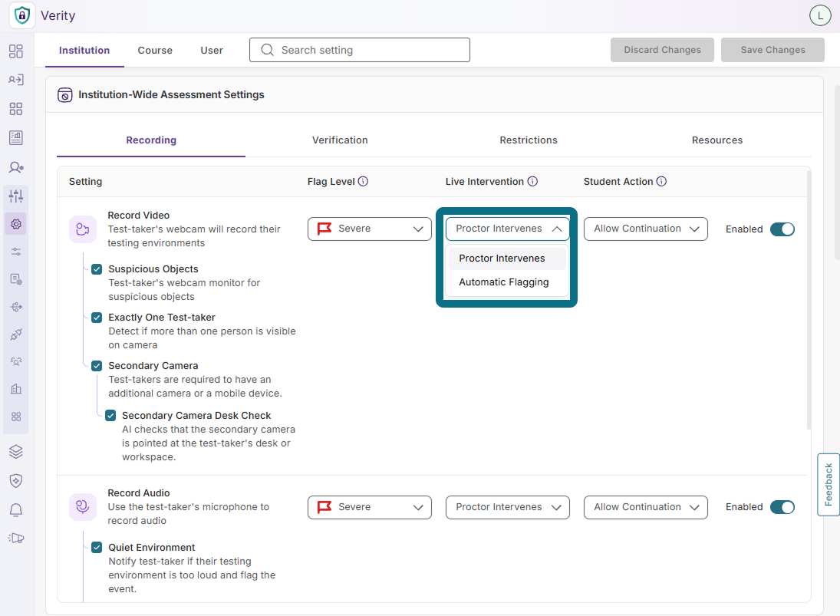
Task: Open the plug integrations sidebar icon
Action: (x=16, y=334)
